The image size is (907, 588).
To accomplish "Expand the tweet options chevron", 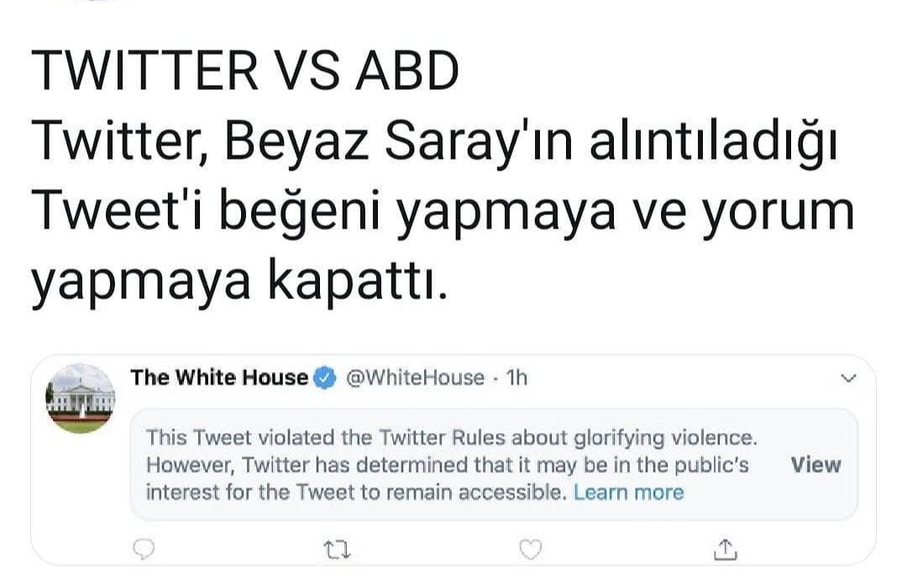I will pos(848,379).
